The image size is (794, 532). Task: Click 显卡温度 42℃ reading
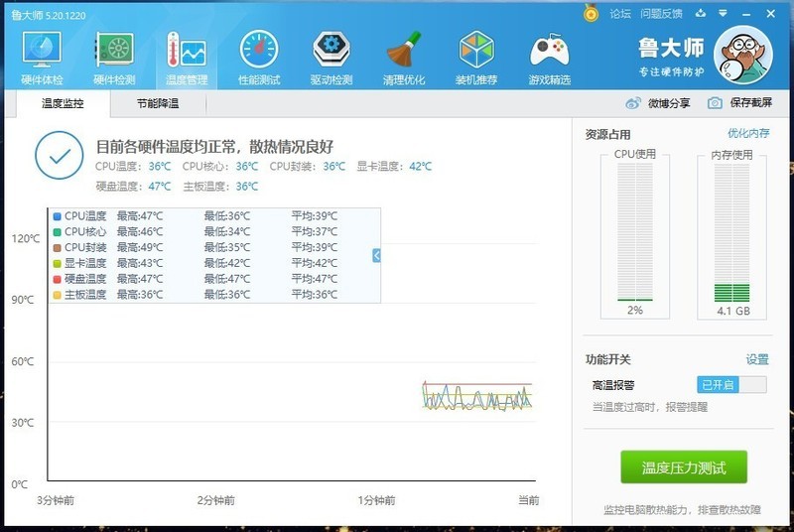click(394, 166)
